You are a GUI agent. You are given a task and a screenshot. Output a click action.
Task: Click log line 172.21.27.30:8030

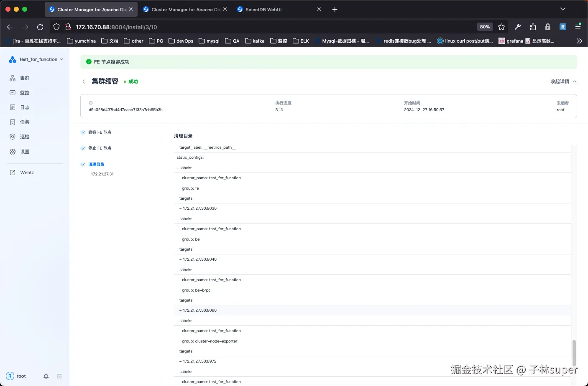[199, 208]
